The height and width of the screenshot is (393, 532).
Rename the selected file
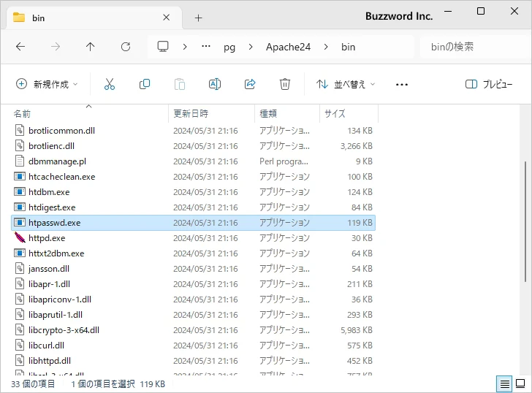click(215, 84)
